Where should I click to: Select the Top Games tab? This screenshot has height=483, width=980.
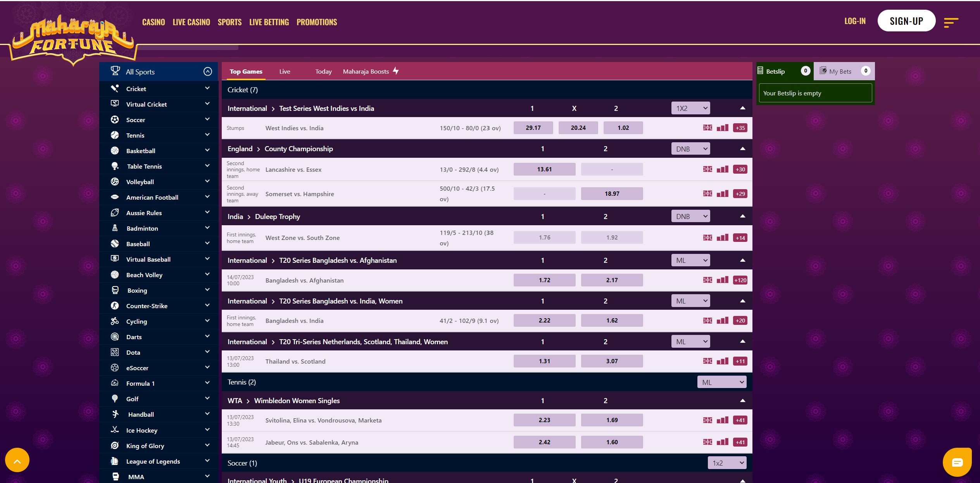pyautogui.click(x=246, y=71)
